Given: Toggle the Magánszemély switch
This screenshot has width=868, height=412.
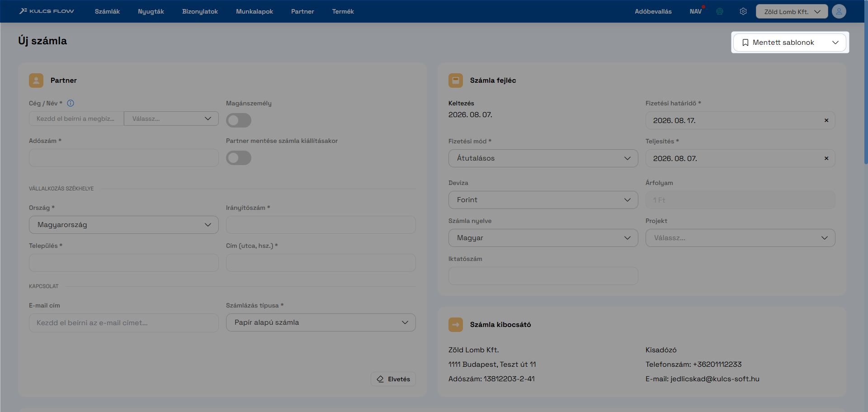Looking at the screenshot, I should pyautogui.click(x=239, y=120).
